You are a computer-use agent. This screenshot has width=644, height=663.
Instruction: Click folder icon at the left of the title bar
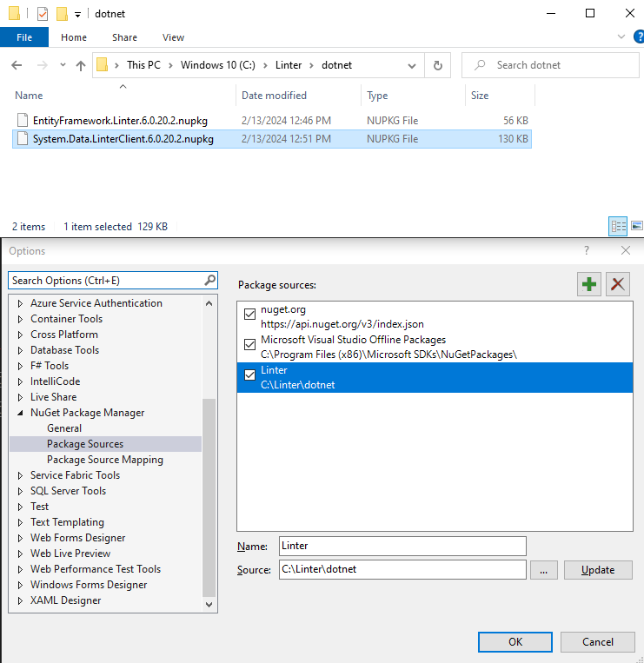pyautogui.click(x=14, y=13)
